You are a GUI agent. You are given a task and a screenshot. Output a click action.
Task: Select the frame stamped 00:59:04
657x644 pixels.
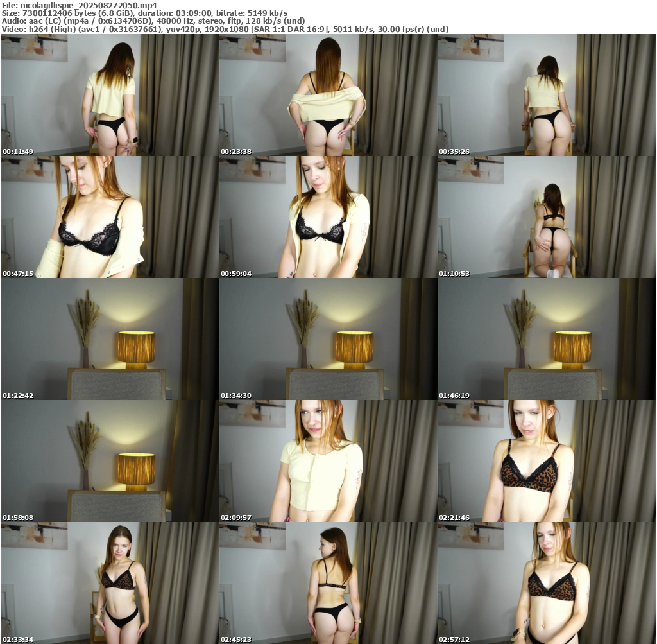point(328,217)
